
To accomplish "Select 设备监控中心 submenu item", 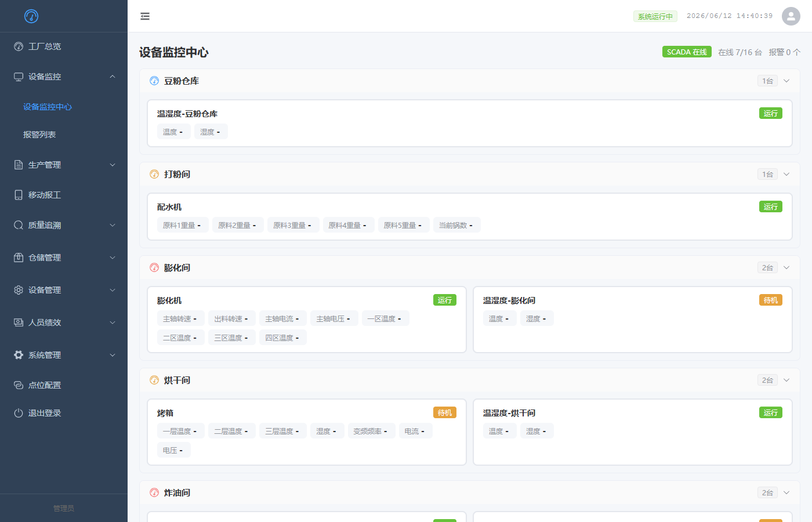I will click(x=64, y=107).
